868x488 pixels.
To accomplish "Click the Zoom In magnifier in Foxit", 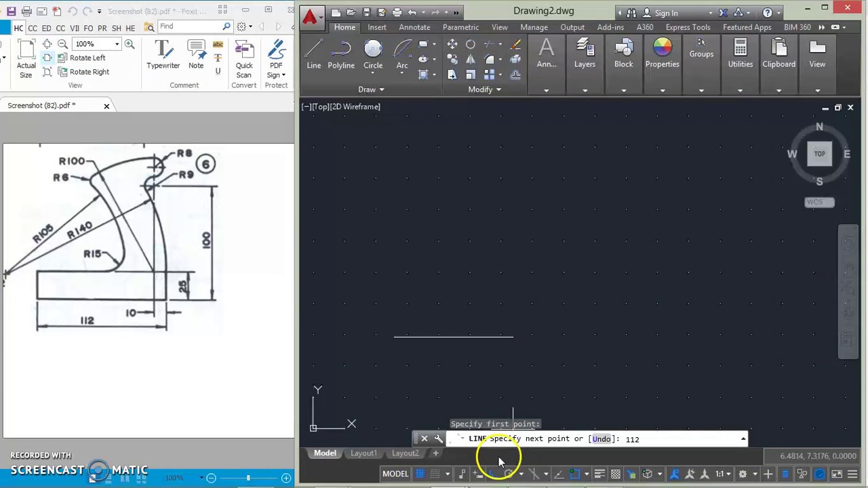I will click(x=129, y=44).
